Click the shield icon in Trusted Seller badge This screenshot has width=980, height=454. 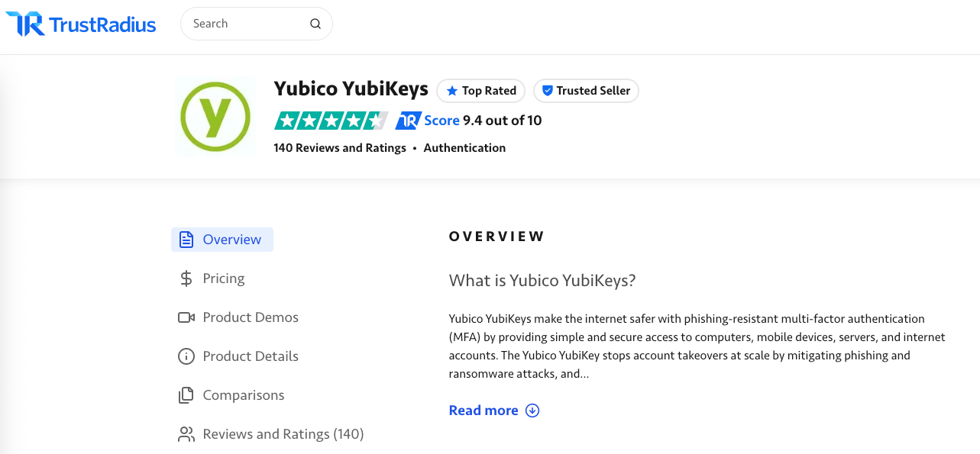coord(547,91)
